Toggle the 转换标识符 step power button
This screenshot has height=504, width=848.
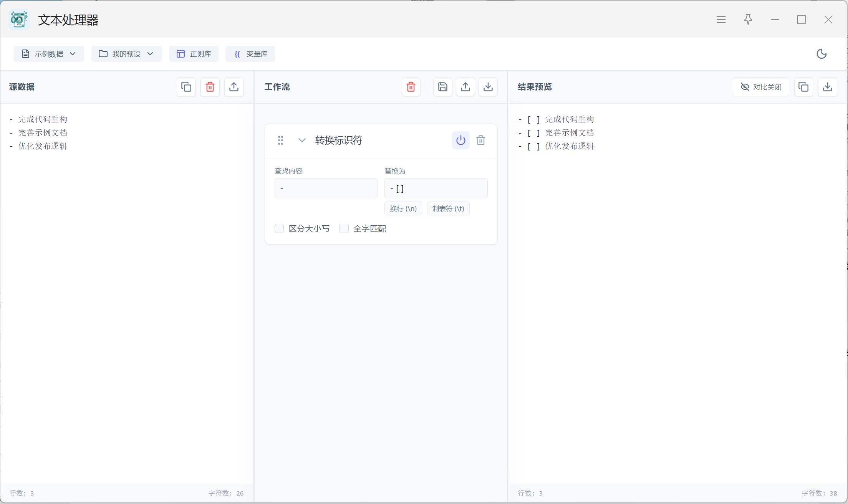pos(460,140)
